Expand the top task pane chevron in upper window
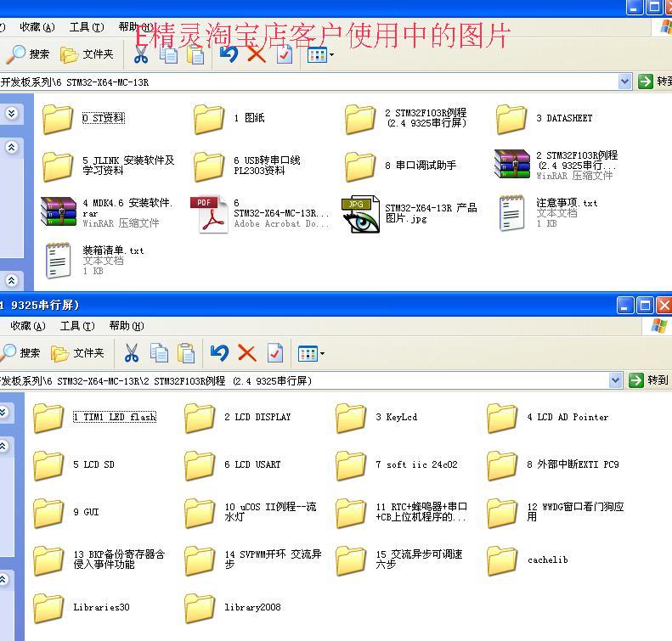 12,113
